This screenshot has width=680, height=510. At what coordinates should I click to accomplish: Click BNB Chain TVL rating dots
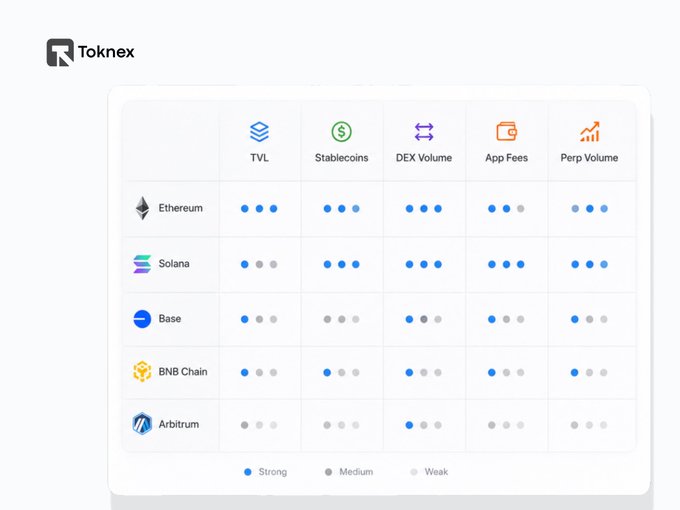tap(259, 373)
